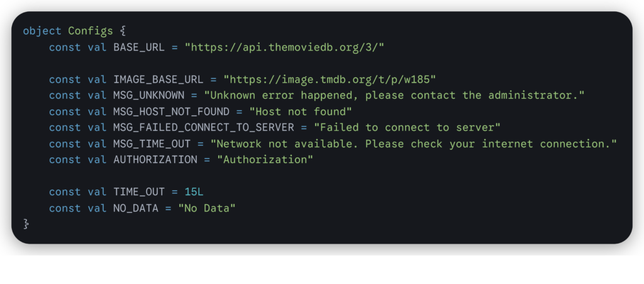Click the "Network not available" string
Screen dimensions: 644x284
413,144
